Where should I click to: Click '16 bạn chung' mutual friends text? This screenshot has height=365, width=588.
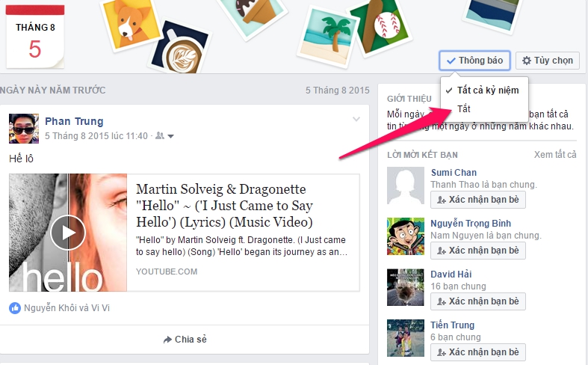458,286
